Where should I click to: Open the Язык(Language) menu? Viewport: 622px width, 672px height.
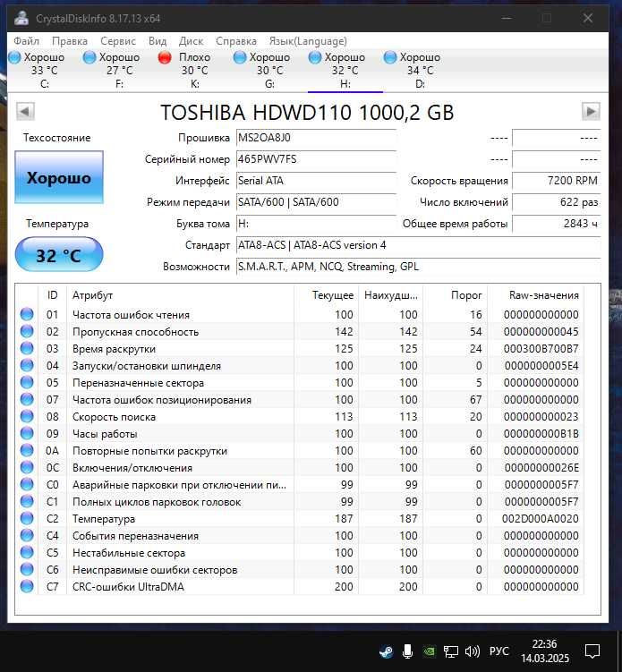click(x=308, y=41)
